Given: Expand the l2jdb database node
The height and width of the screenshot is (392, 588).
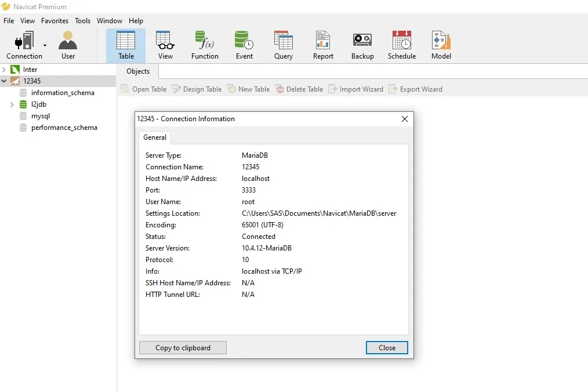Looking at the screenshot, I should tap(12, 104).
